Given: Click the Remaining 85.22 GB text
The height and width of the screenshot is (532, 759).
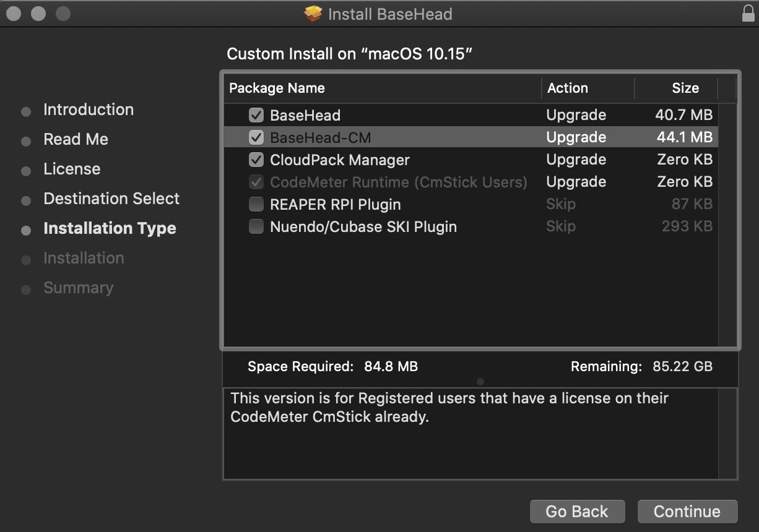Looking at the screenshot, I should [x=641, y=366].
